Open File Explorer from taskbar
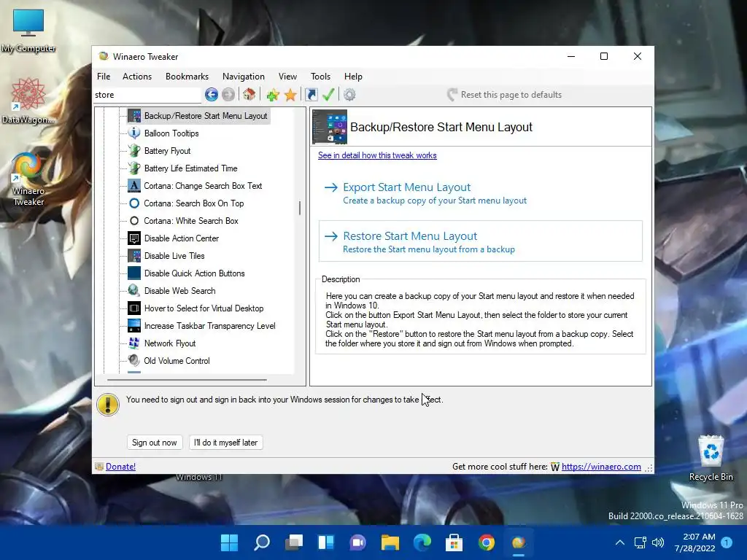 point(390,542)
